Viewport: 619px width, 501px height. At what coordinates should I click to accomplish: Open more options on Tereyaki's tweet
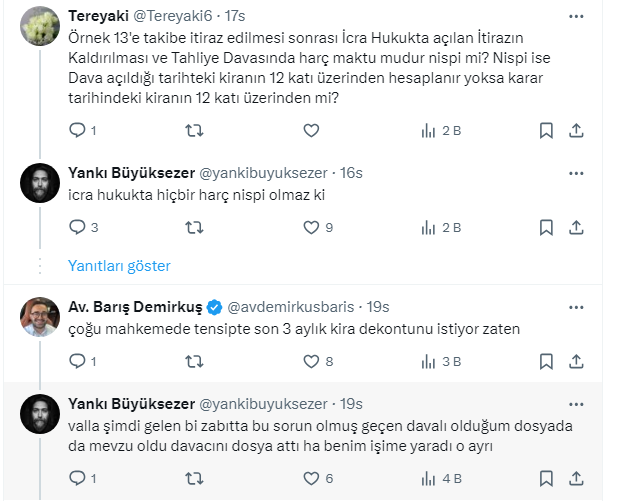577,17
